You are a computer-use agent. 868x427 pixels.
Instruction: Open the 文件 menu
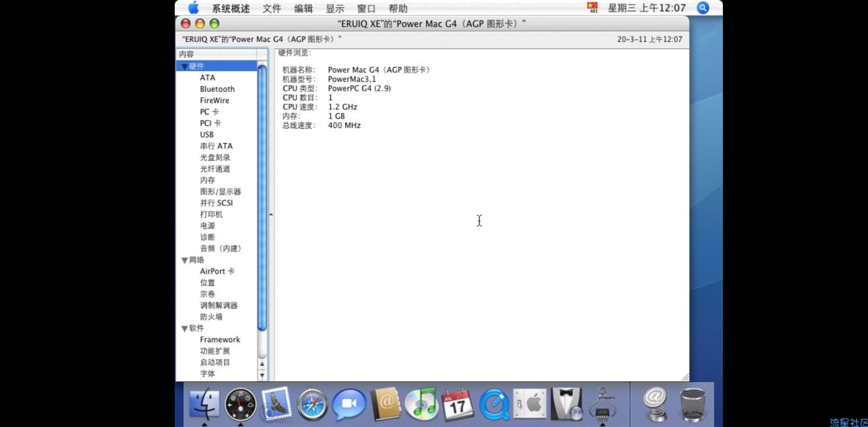(272, 8)
